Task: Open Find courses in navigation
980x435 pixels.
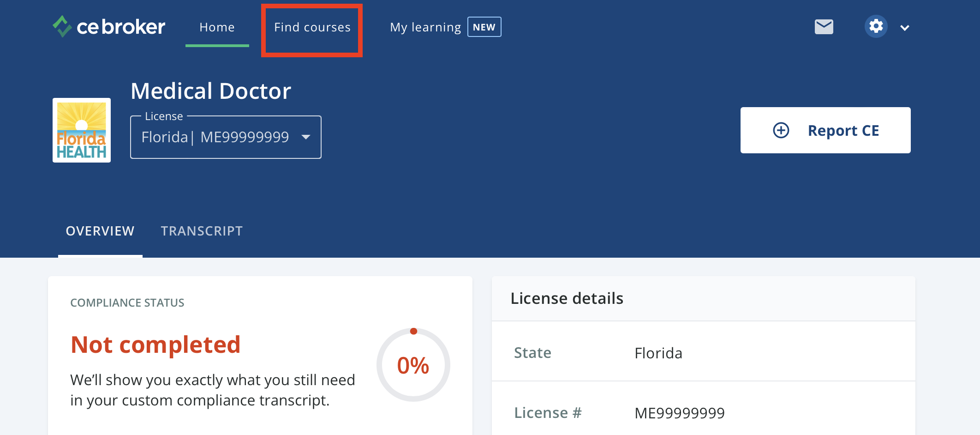Action: (312, 27)
